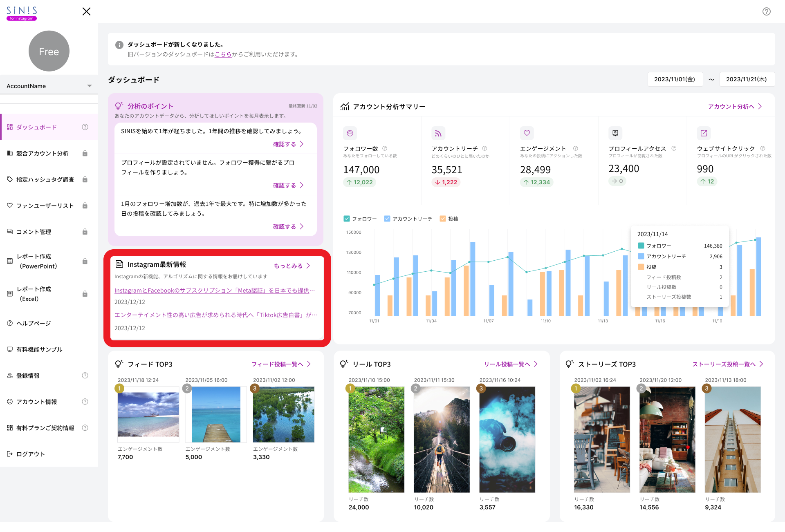Viewport: 785px width, 532px height.
Task: Select ログアウト from the sidebar
Action: pos(31,454)
